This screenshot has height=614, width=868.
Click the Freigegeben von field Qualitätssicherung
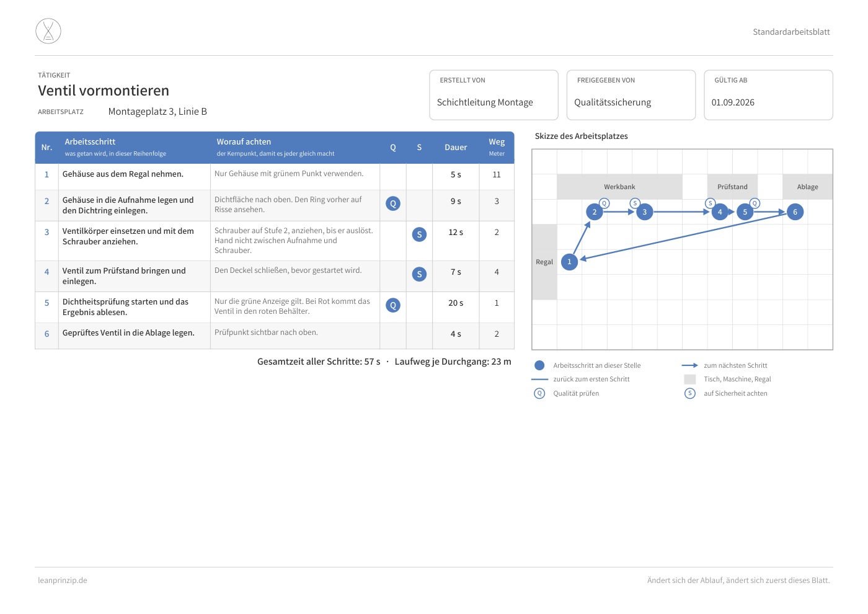pyautogui.click(x=631, y=95)
